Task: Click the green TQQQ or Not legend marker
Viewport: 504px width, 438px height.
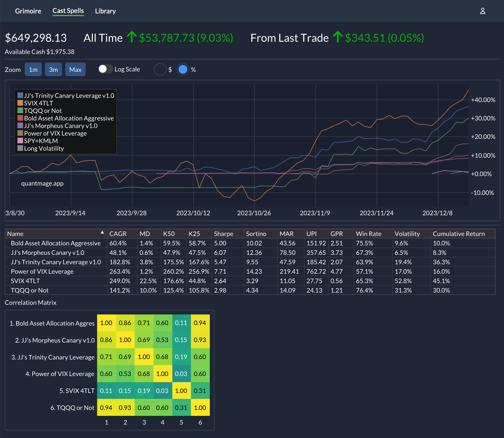Action: [20, 111]
